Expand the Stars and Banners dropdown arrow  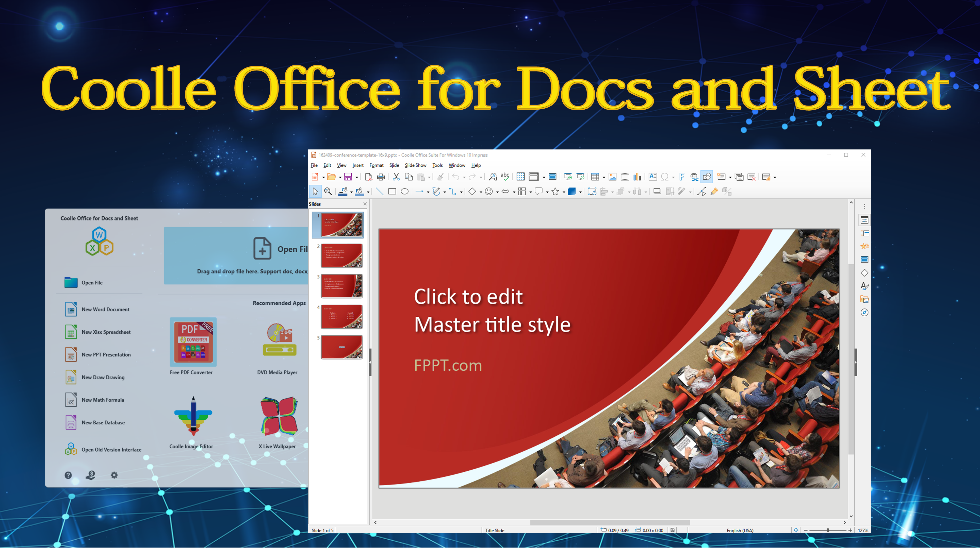click(x=564, y=192)
